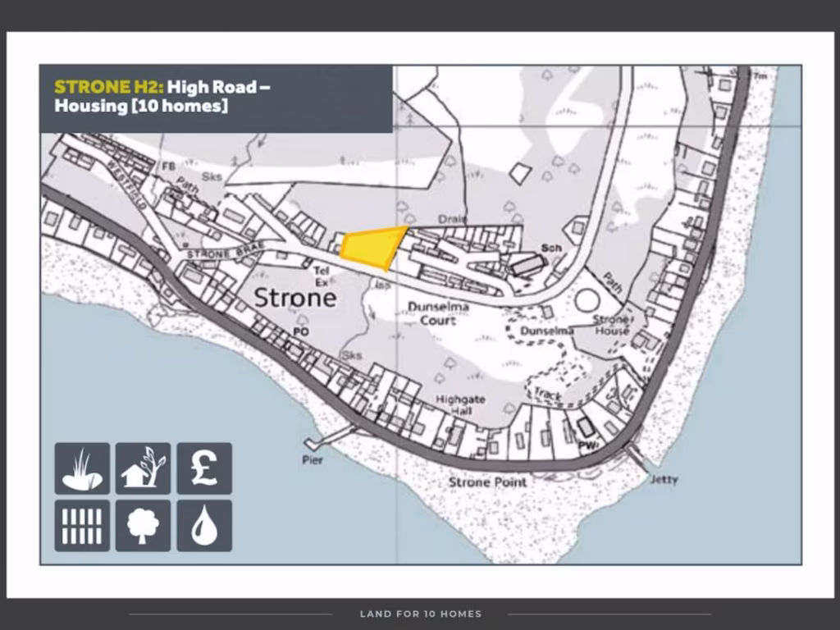Select the fence grid icon
The width and height of the screenshot is (840, 630).
point(82,526)
